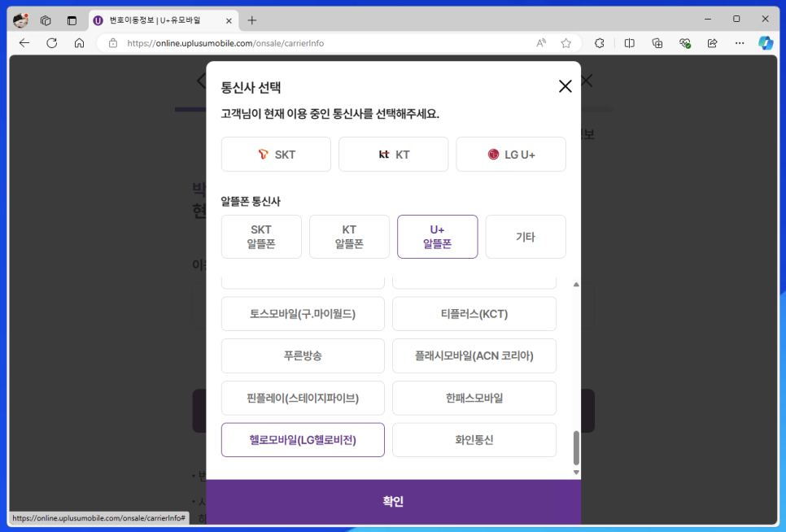Click the carrier list scroll-up arrow
Screen dimensions: 786x532
coord(576,285)
